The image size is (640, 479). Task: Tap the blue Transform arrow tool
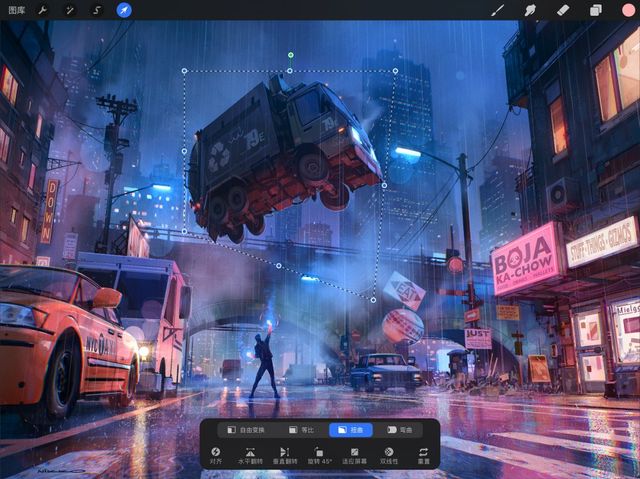[x=124, y=10]
